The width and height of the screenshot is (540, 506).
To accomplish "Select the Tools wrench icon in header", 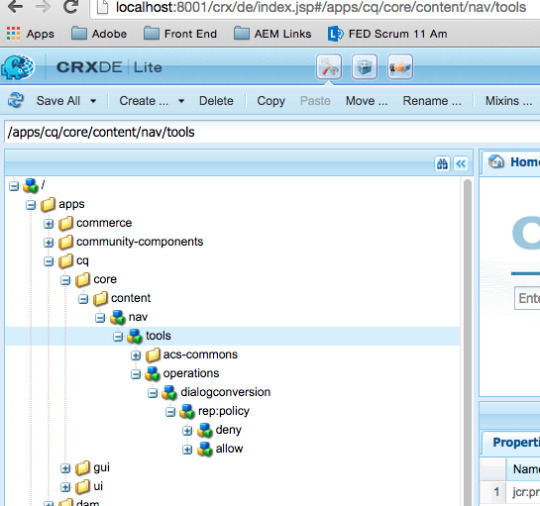I will (x=329, y=66).
